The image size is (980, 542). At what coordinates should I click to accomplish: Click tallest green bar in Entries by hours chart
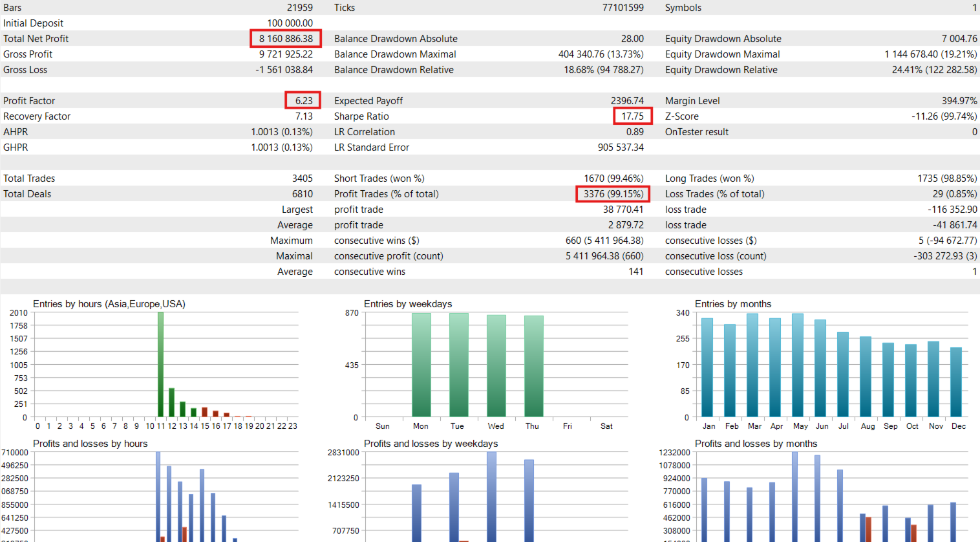pos(160,365)
